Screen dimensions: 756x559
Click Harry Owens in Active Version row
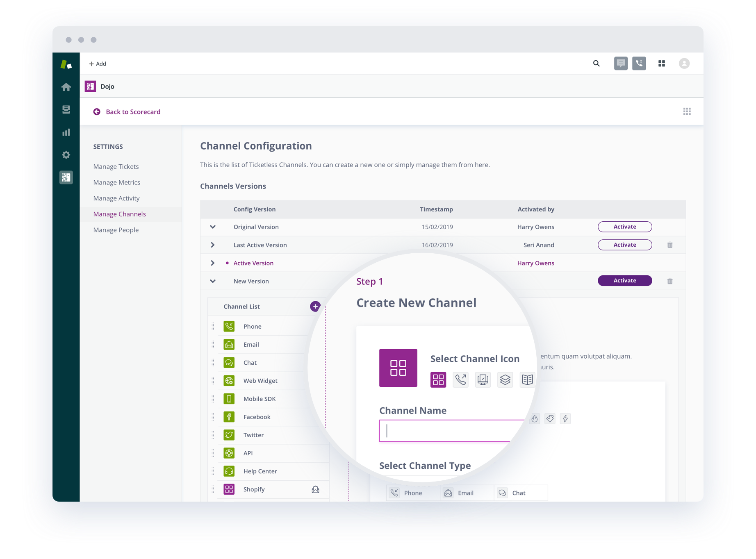(535, 263)
